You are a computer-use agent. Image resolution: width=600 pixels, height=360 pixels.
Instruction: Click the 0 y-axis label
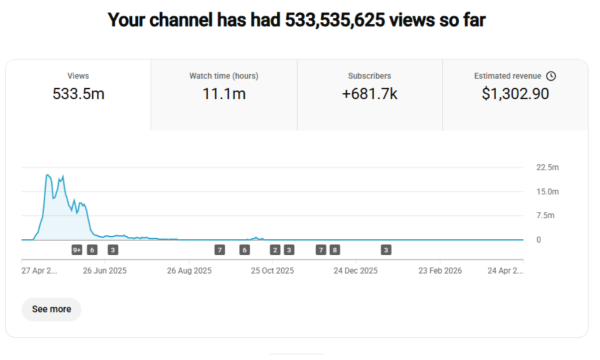coord(538,240)
